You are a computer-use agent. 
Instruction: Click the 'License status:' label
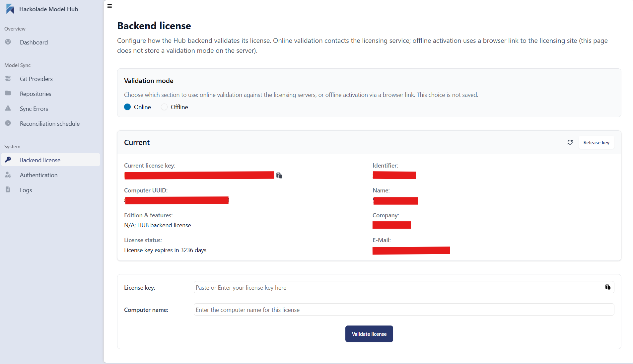[x=143, y=240]
